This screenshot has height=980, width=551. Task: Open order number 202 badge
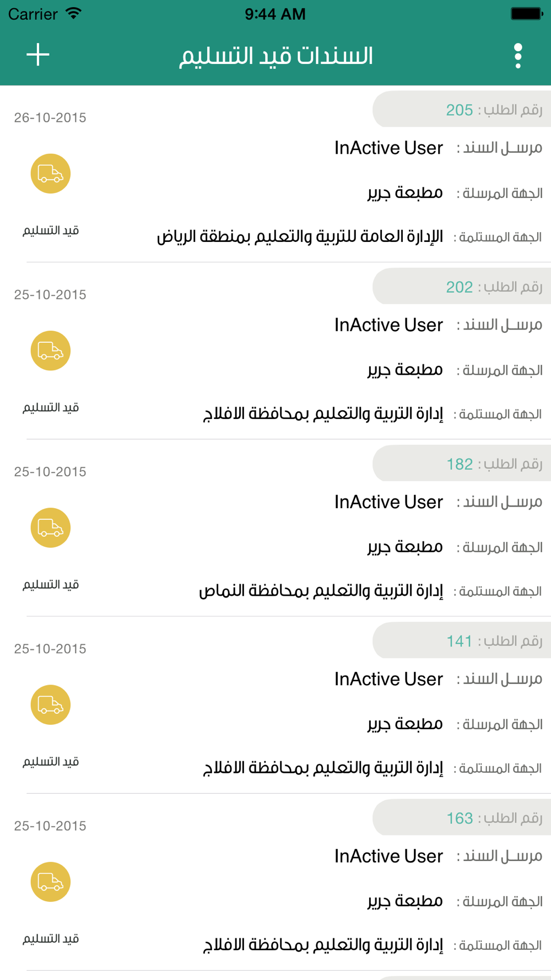tap(462, 287)
